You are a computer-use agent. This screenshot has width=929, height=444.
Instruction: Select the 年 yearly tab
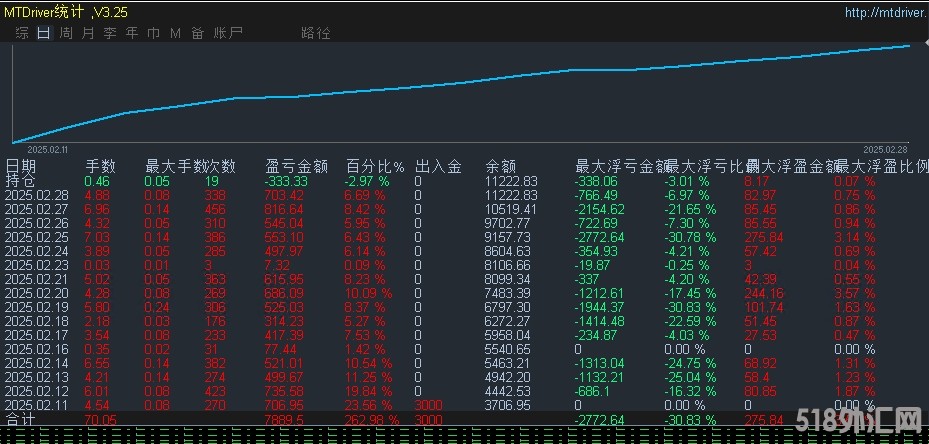coord(132,33)
